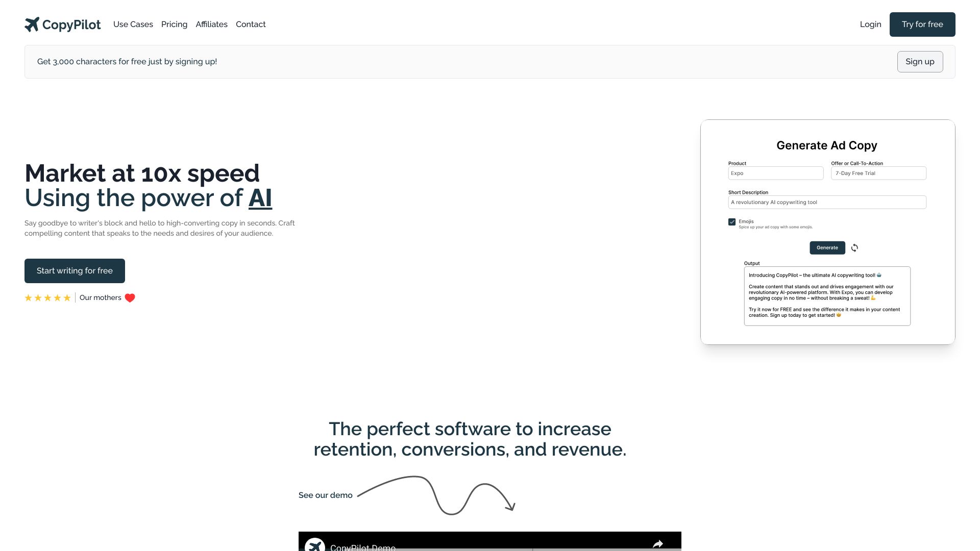The width and height of the screenshot is (980, 551).
Task: Click the fifth star rating icon
Action: point(67,297)
